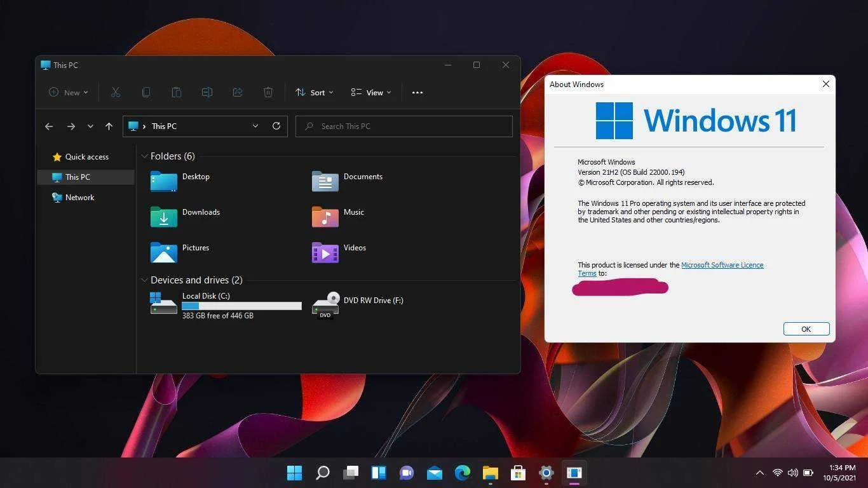Image resolution: width=868 pixels, height=488 pixels.
Task: Click the Wi-Fi icon in the system tray
Action: (x=777, y=473)
